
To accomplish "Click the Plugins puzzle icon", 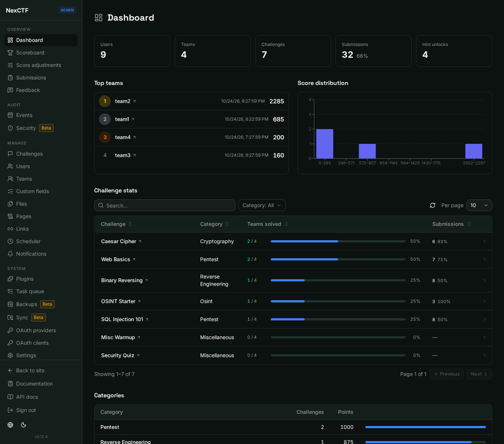I will pyautogui.click(x=10, y=279).
